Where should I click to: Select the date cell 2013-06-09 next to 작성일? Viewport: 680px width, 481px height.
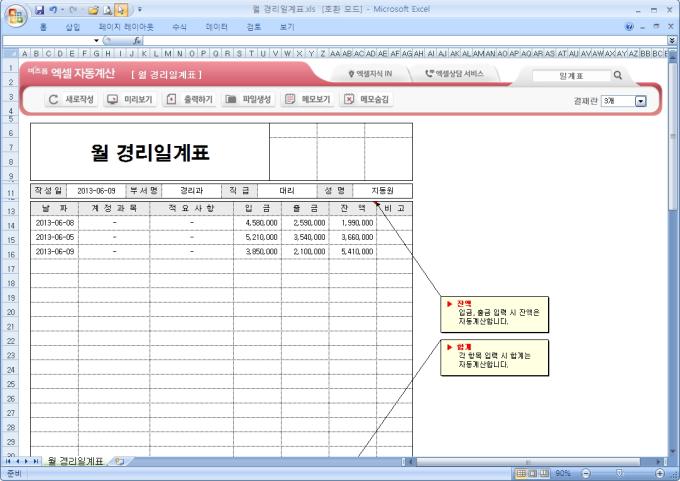[x=96, y=191]
